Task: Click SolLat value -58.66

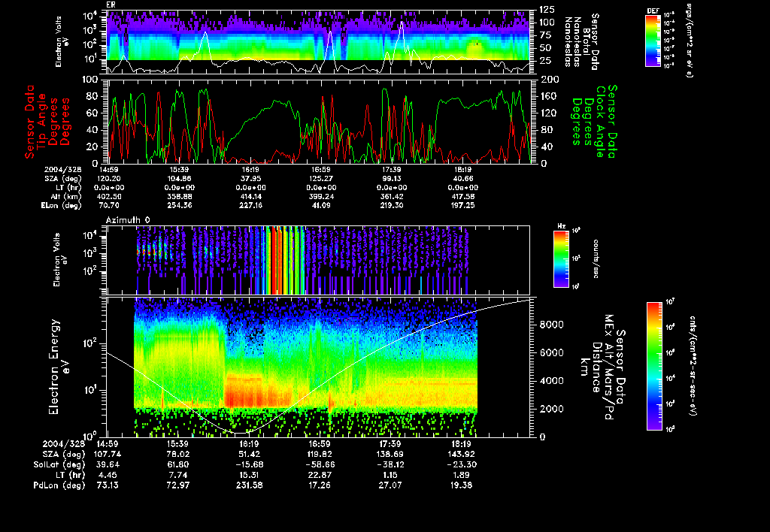Action: pos(319,464)
